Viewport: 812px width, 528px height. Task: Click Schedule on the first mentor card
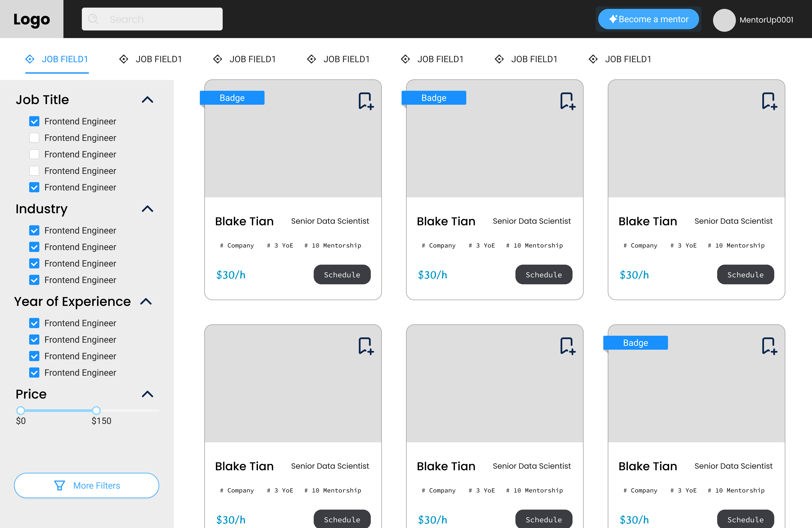(x=342, y=275)
